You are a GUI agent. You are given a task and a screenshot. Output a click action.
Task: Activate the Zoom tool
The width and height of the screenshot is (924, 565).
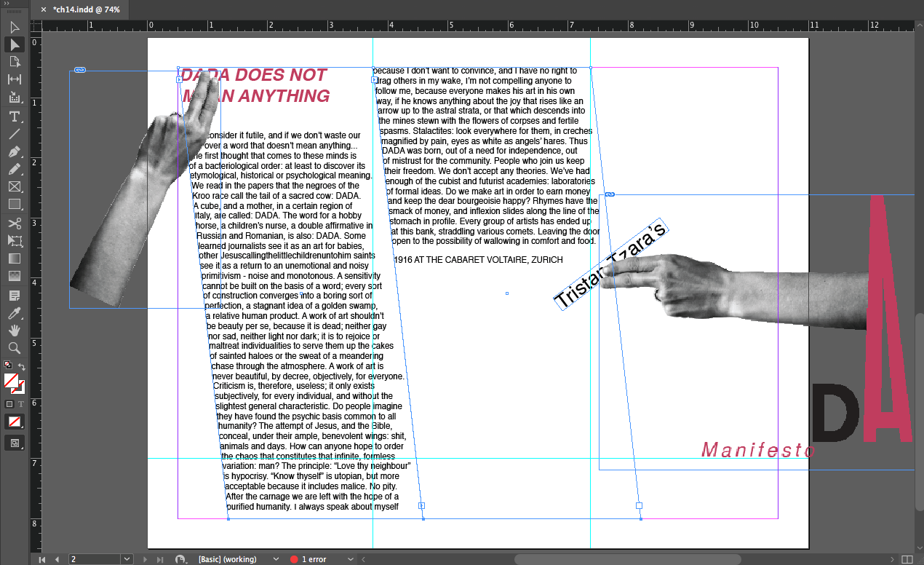pos(15,348)
